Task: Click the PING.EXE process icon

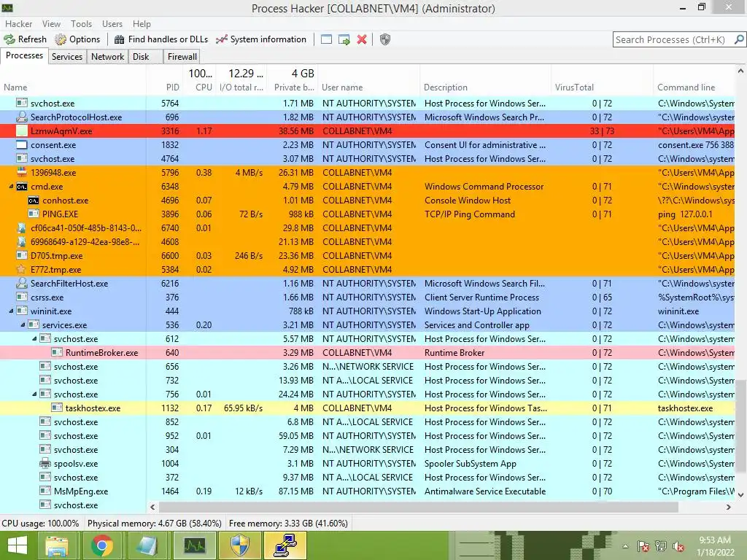Action: pos(34,214)
